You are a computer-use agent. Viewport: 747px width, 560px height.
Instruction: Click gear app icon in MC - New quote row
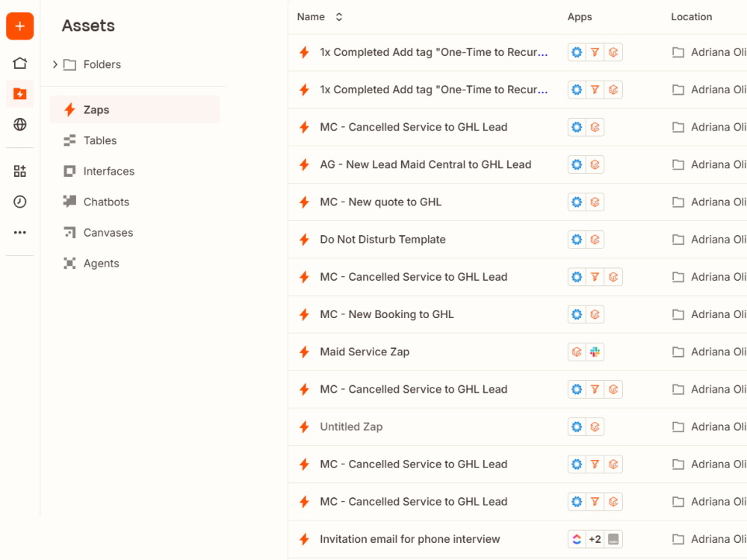(577, 202)
